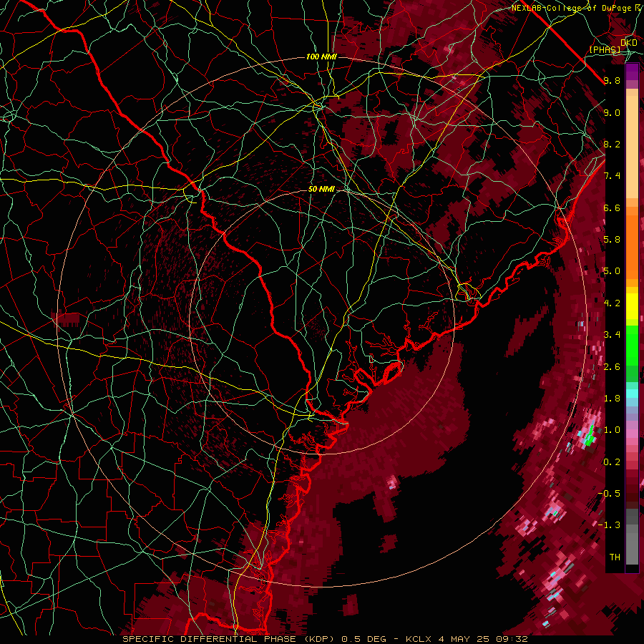644x644 pixels.
Task: Select the 7.4 scale value
Action: 612,176
